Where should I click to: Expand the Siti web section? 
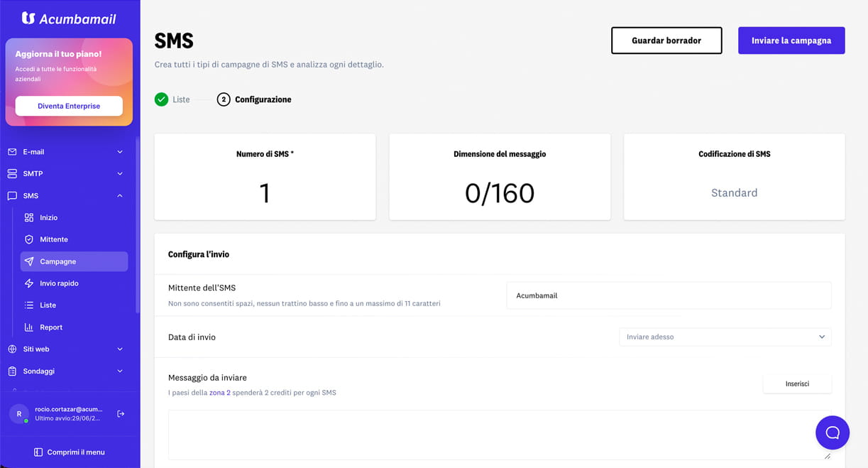tap(66, 349)
